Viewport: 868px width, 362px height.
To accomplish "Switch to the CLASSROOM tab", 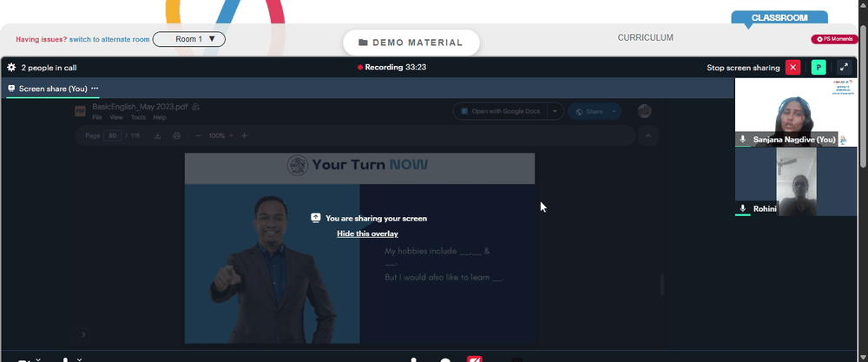I will [779, 17].
